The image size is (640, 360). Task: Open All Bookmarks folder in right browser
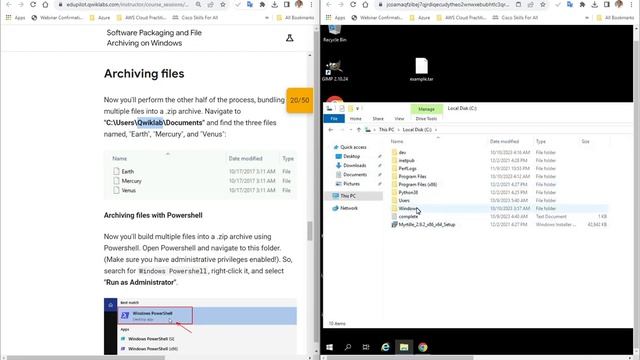click(x=616, y=18)
